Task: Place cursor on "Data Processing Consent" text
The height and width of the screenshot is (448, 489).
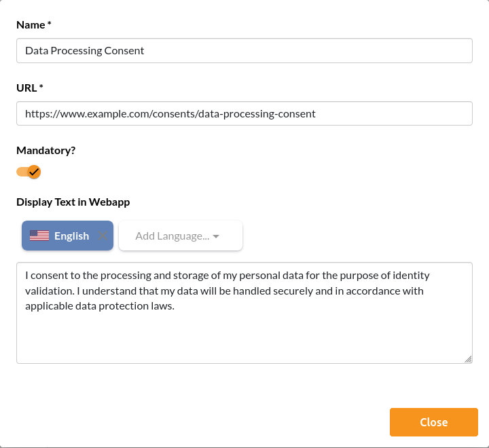Action: [84, 50]
